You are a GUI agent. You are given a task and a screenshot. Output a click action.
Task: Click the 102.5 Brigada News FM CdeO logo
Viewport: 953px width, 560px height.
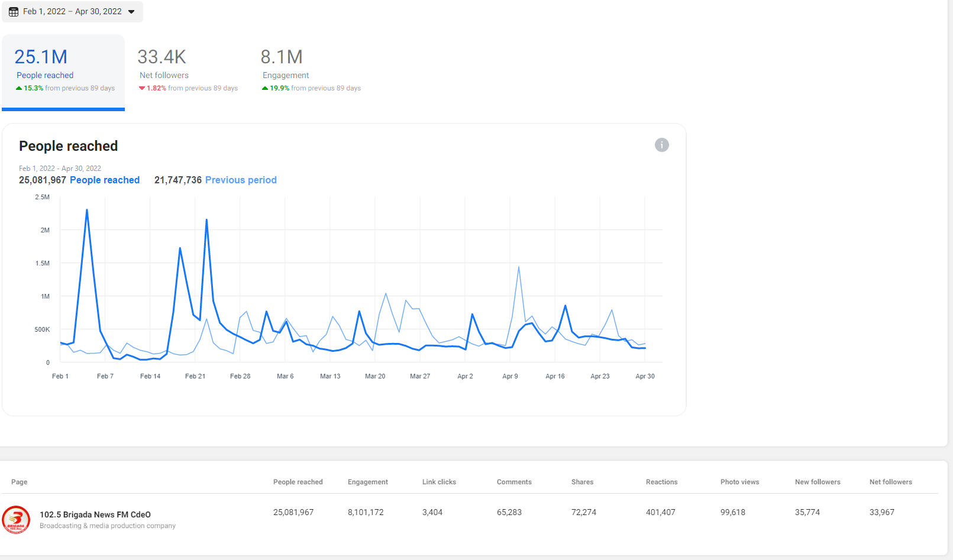pos(16,520)
